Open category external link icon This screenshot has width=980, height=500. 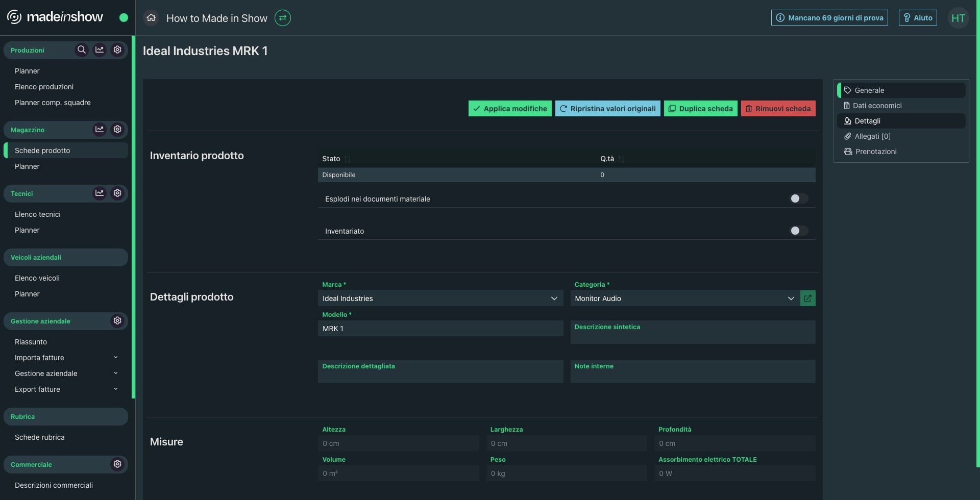click(x=807, y=298)
